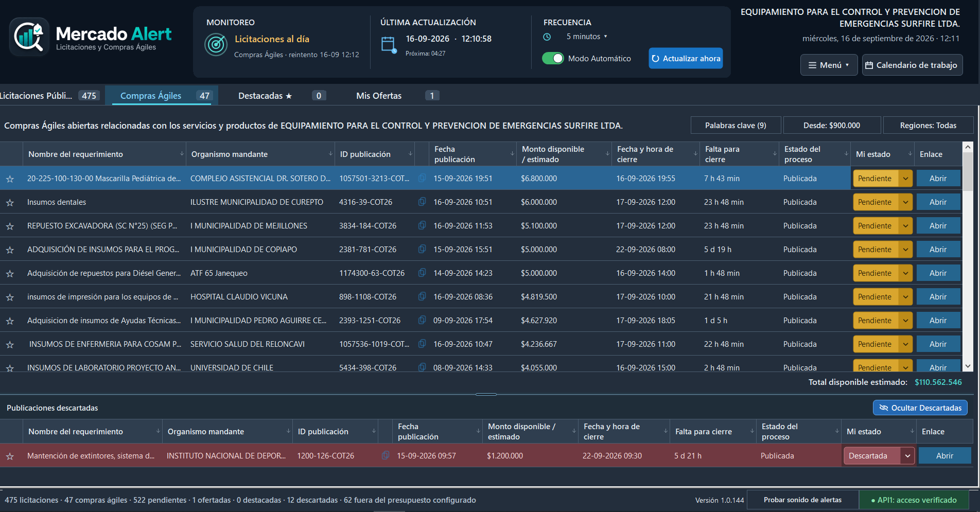Open Pendiente dropdown for REPUESTO EXCAVADORA
Image resolution: width=980 pixels, height=512 pixels.
[906, 226]
